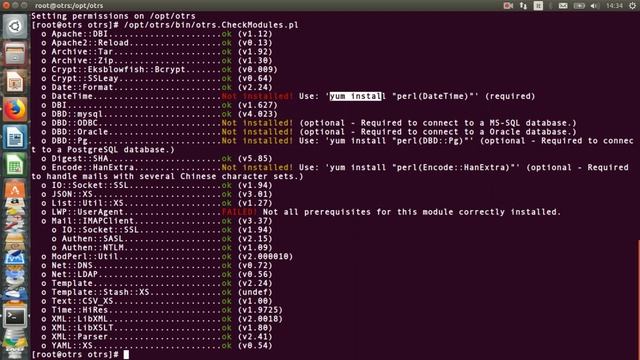Click 'Setting permissions on /opt/otrs' line
This screenshot has height=360, width=640.
[x=113, y=16]
